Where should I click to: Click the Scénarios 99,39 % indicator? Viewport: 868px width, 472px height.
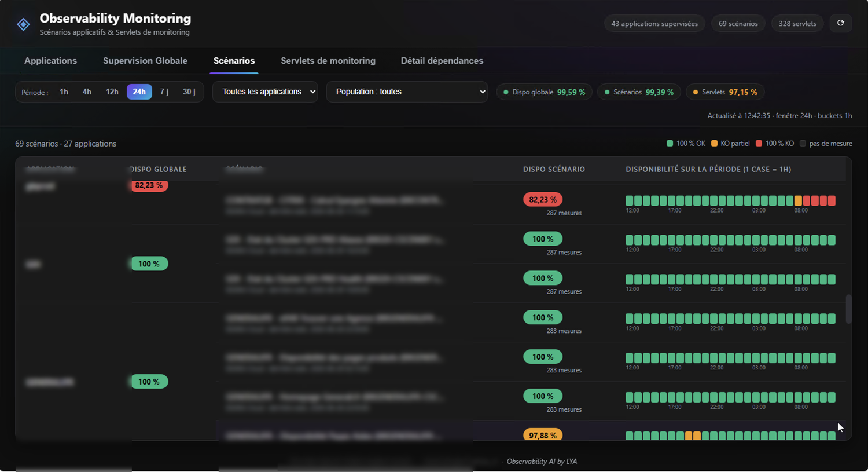[639, 92]
